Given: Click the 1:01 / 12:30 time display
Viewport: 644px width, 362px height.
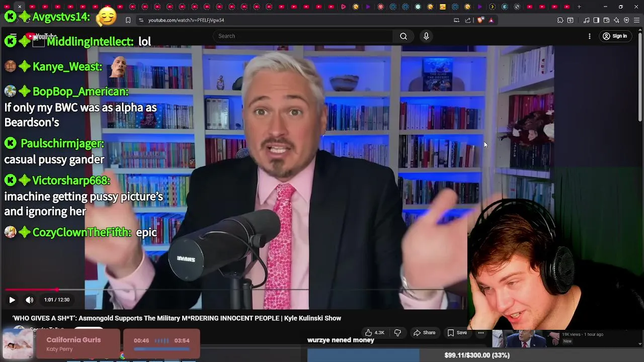Looking at the screenshot, I should point(56,300).
